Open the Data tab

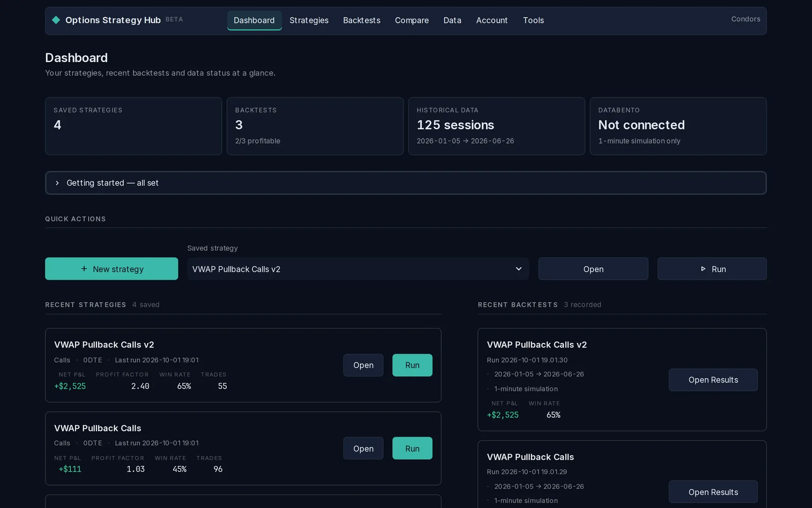[452, 20]
